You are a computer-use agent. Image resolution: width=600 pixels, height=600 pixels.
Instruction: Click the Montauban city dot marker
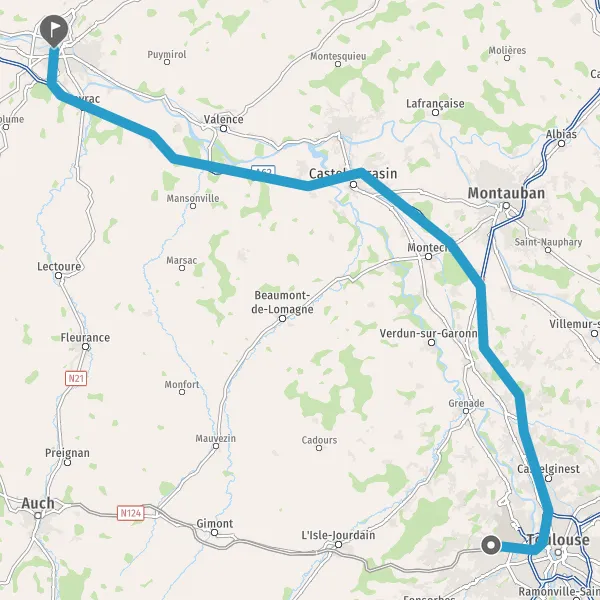506,206
